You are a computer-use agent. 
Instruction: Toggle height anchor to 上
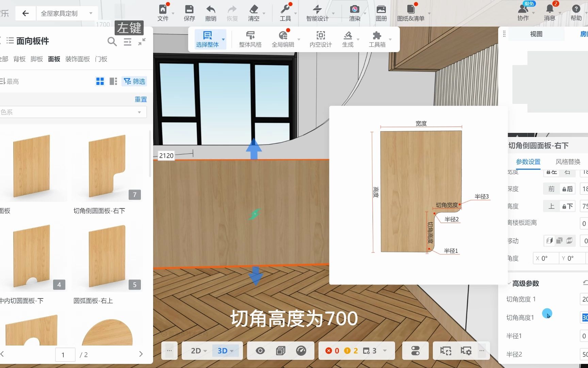(x=551, y=206)
